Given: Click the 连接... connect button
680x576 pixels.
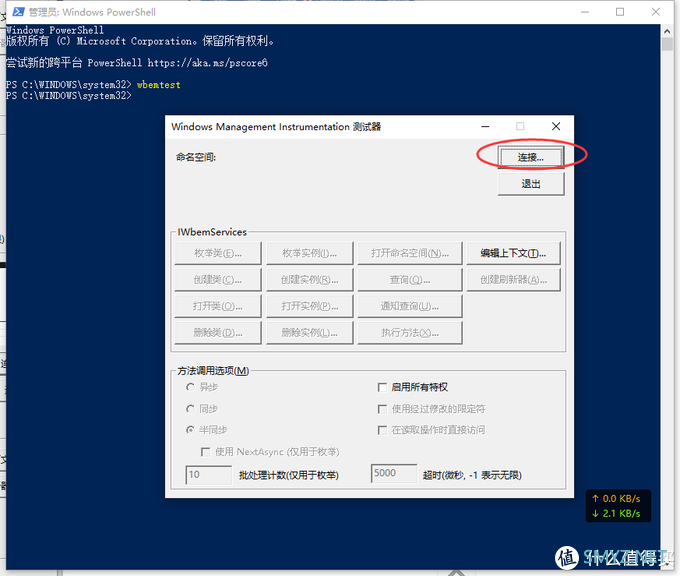Looking at the screenshot, I should [x=531, y=157].
